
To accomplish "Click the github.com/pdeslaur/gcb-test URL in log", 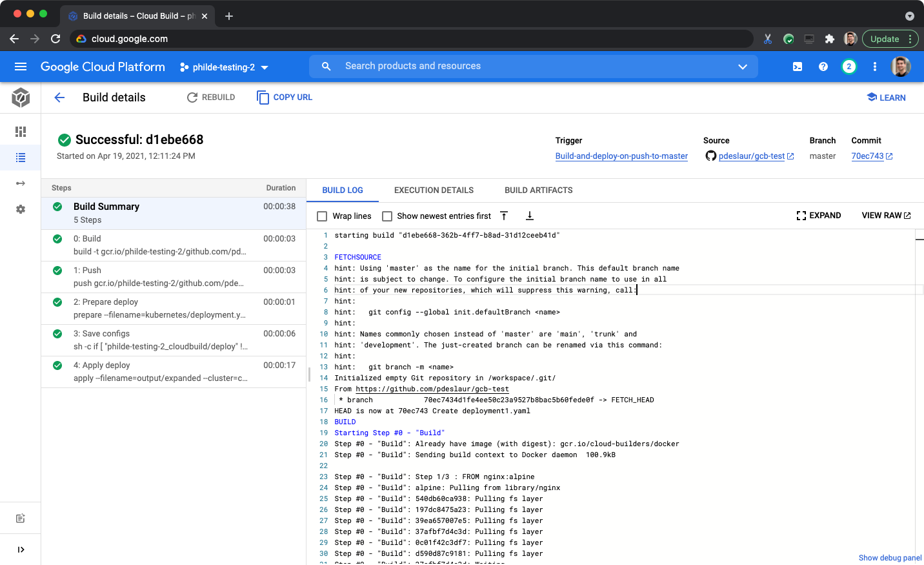I will point(432,389).
